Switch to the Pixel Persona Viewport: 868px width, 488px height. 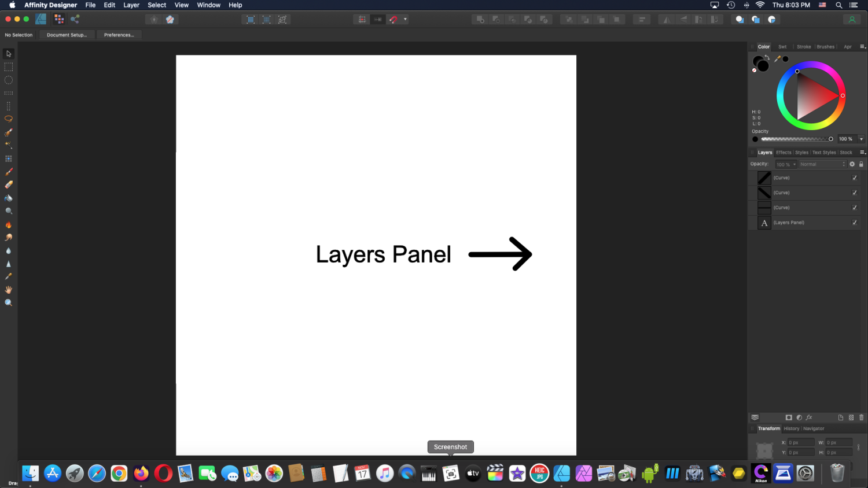point(59,19)
